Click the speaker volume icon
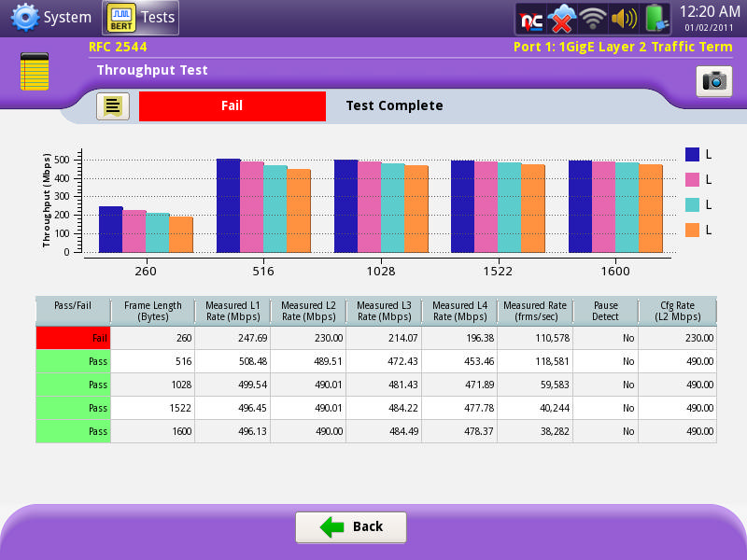This screenshot has height=560, width=747. [623, 18]
